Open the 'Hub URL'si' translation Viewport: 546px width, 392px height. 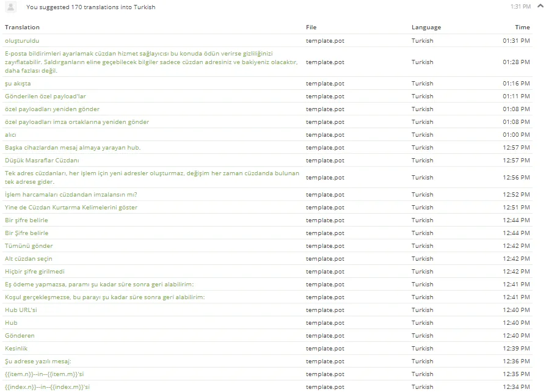(x=21, y=310)
